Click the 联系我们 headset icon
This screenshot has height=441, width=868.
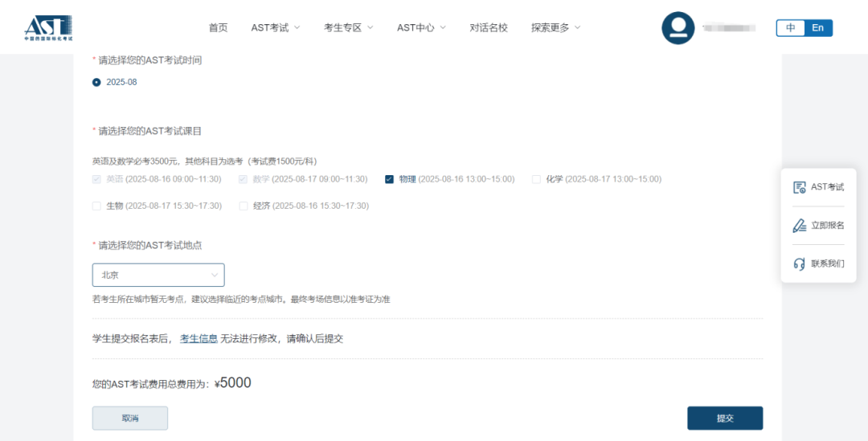click(800, 264)
